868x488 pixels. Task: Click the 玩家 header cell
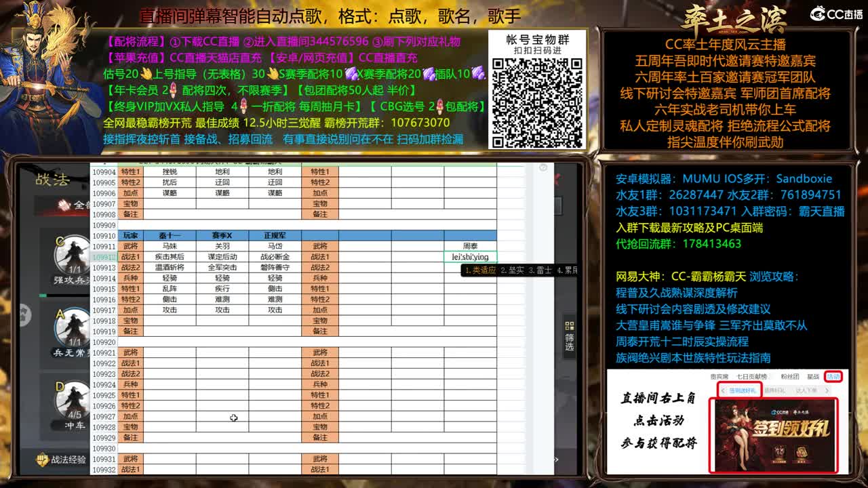click(x=130, y=235)
